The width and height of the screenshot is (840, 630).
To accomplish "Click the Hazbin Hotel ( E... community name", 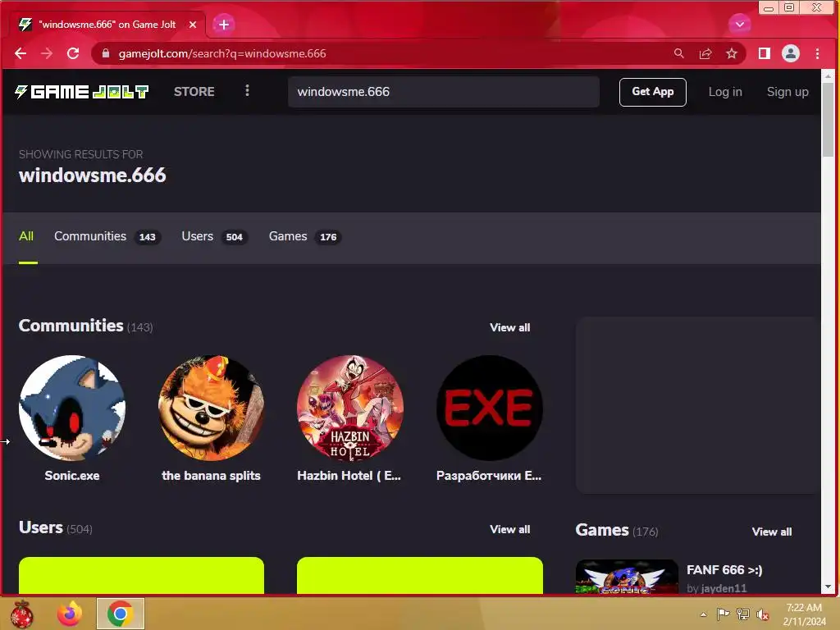I will 349,476.
